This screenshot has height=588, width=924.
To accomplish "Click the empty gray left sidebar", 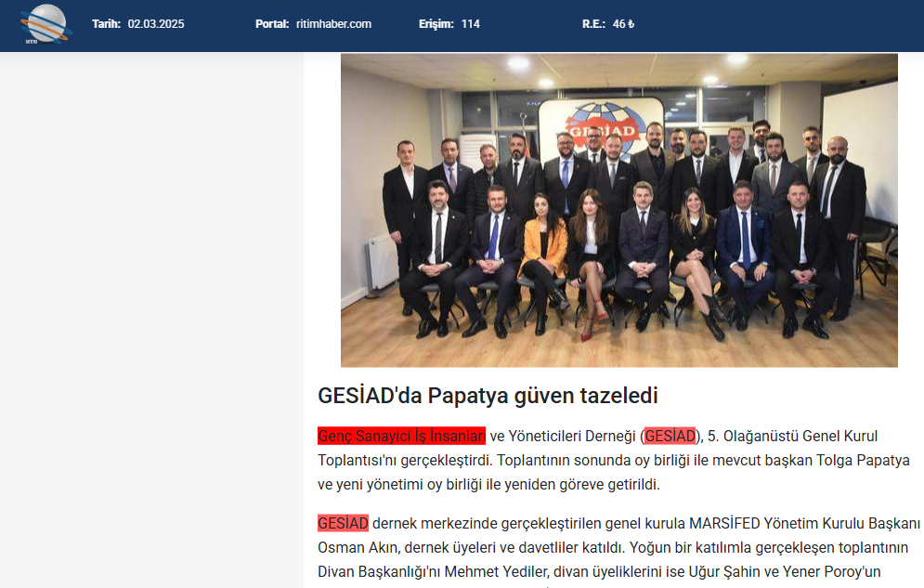I will 151,320.
